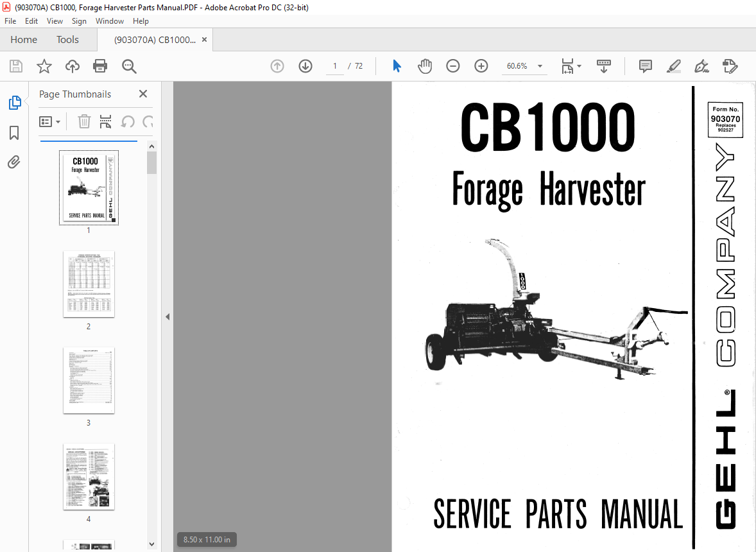This screenshot has width=756, height=552.
Task: Click thumbnails scrollbar down arrow
Action: coord(152,544)
